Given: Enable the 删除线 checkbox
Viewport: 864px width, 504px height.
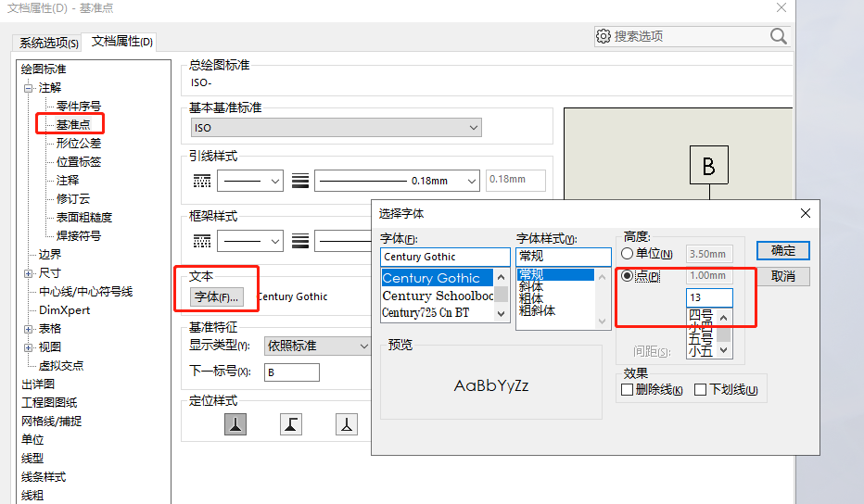Looking at the screenshot, I should 627,390.
